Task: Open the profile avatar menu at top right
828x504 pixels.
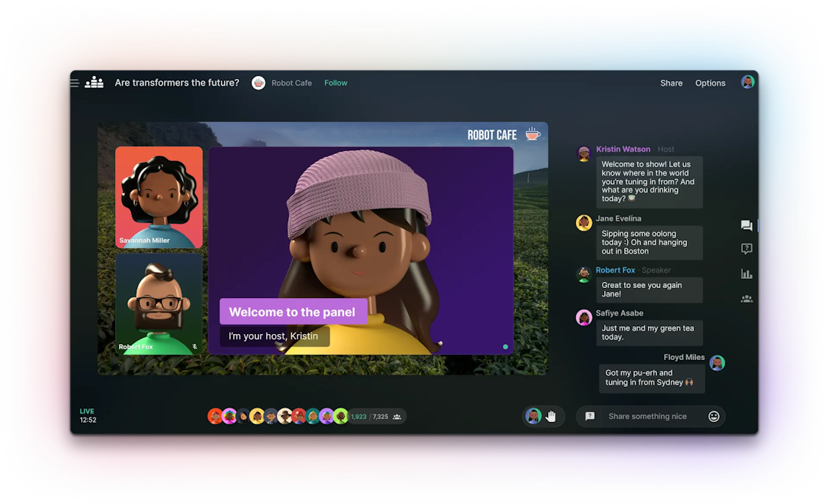Action: click(747, 82)
